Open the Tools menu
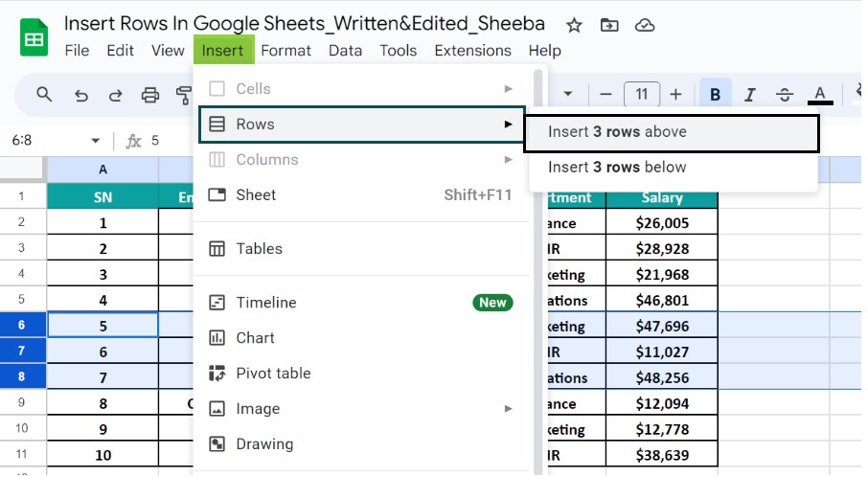Viewport: 868px width, 477px height. [x=398, y=51]
